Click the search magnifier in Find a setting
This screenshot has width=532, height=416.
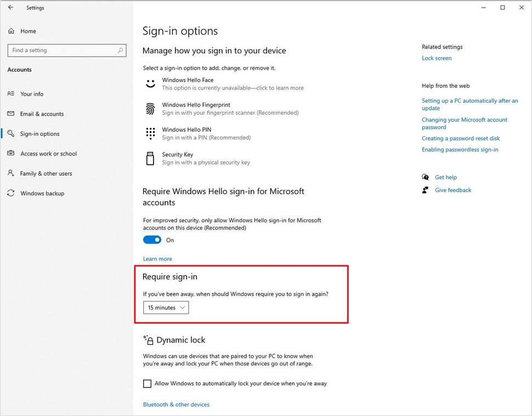point(120,50)
